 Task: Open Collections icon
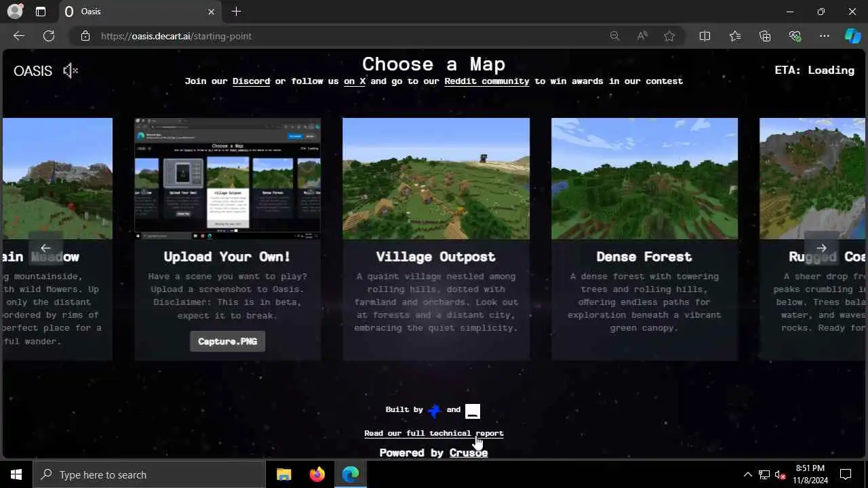pyautogui.click(x=765, y=36)
